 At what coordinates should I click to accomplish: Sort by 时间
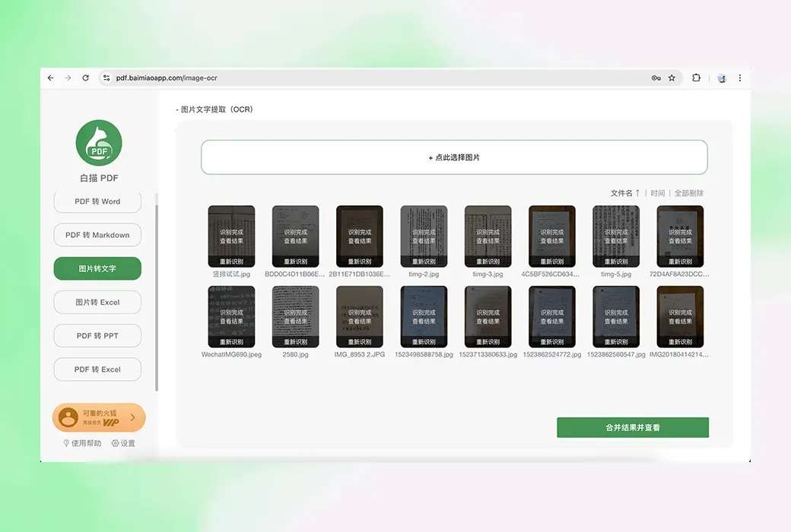(x=657, y=193)
